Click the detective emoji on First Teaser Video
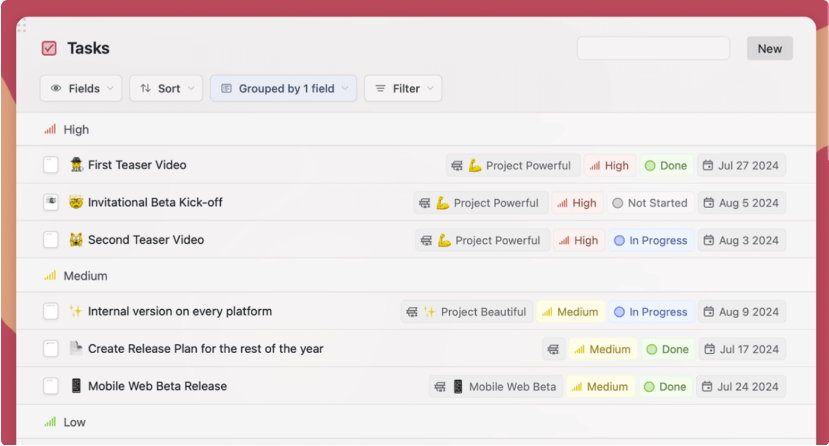 (76, 165)
